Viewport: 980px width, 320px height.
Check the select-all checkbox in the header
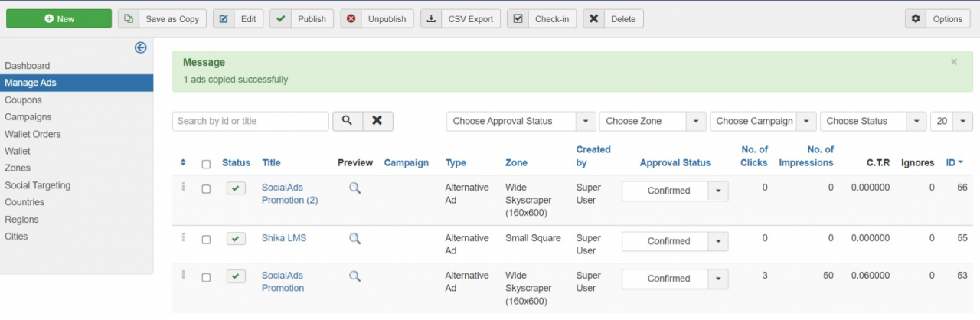click(x=206, y=164)
